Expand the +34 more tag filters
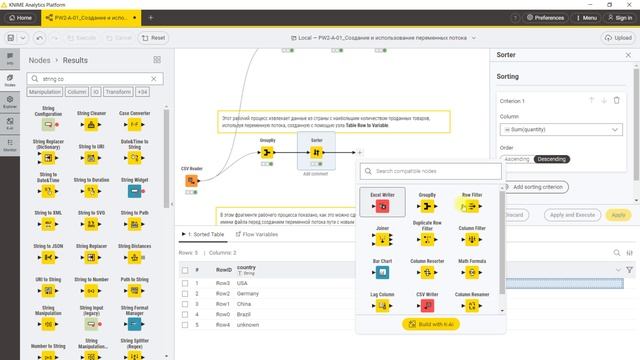This screenshot has height=360, width=640. coord(142,92)
